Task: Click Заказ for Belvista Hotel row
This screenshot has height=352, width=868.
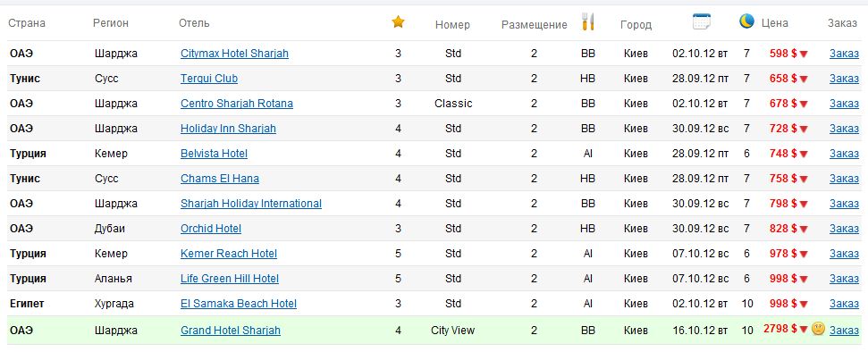Action: [844, 154]
